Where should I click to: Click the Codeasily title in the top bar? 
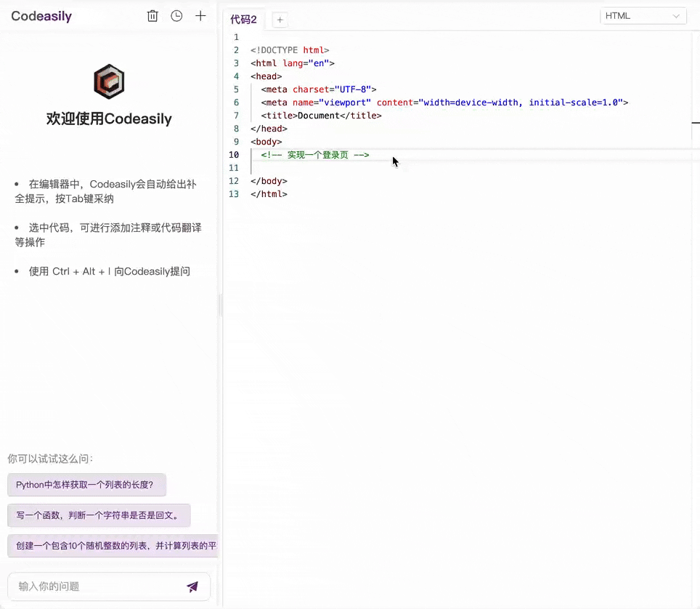click(x=41, y=16)
